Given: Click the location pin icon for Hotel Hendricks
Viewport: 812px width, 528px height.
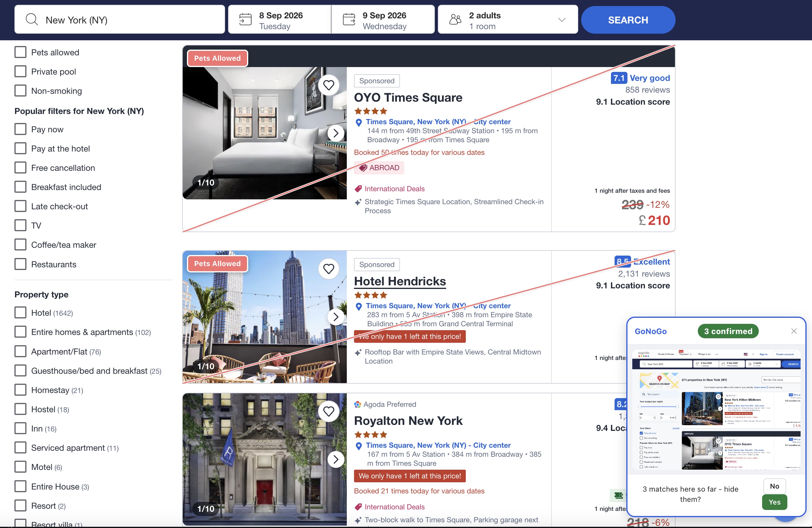Looking at the screenshot, I should [x=359, y=306].
